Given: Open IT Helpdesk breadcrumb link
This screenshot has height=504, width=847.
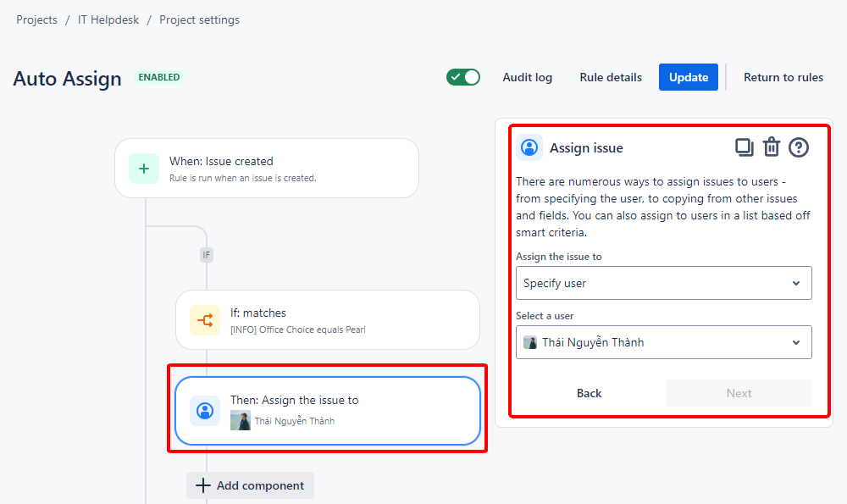Looking at the screenshot, I should (x=108, y=19).
